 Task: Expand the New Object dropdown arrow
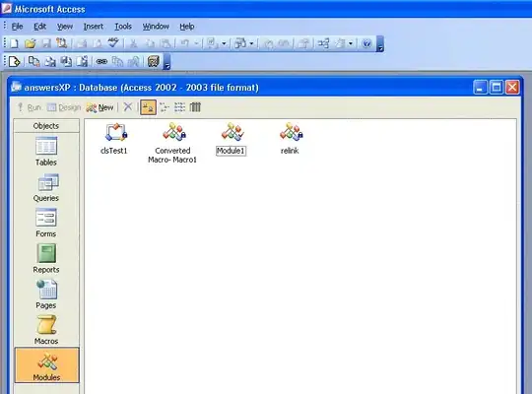point(351,43)
